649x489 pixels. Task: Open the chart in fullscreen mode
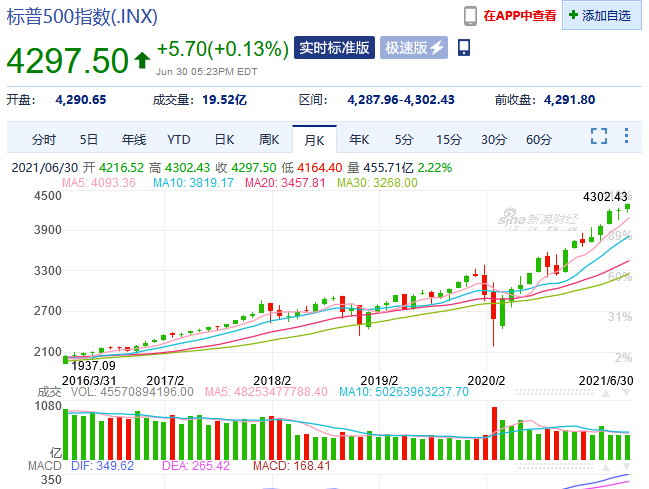coord(599,136)
